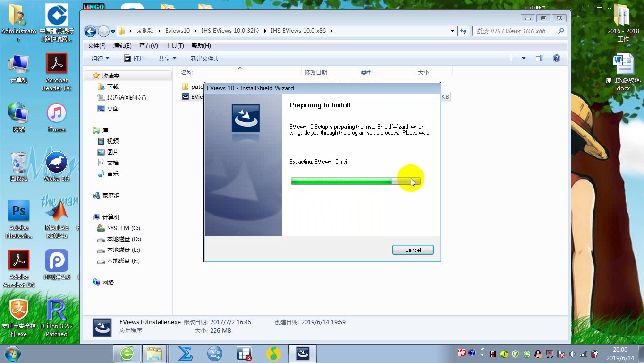This screenshot has height=363, width=644.
Task: Open the 查看(V) menu
Action: tap(149, 46)
